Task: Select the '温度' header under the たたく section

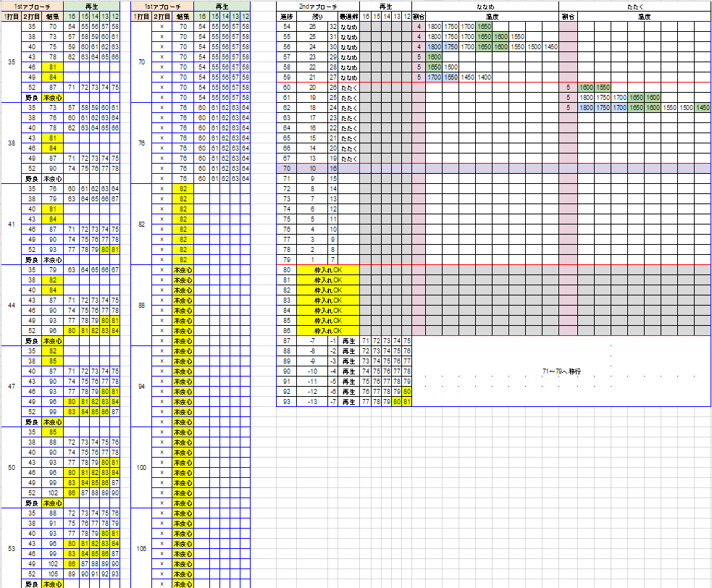Action: [x=644, y=17]
